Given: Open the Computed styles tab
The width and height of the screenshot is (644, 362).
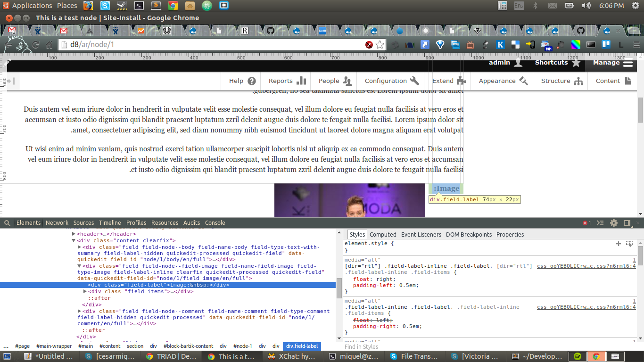Looking at the screenshot, I should [383, 234].
